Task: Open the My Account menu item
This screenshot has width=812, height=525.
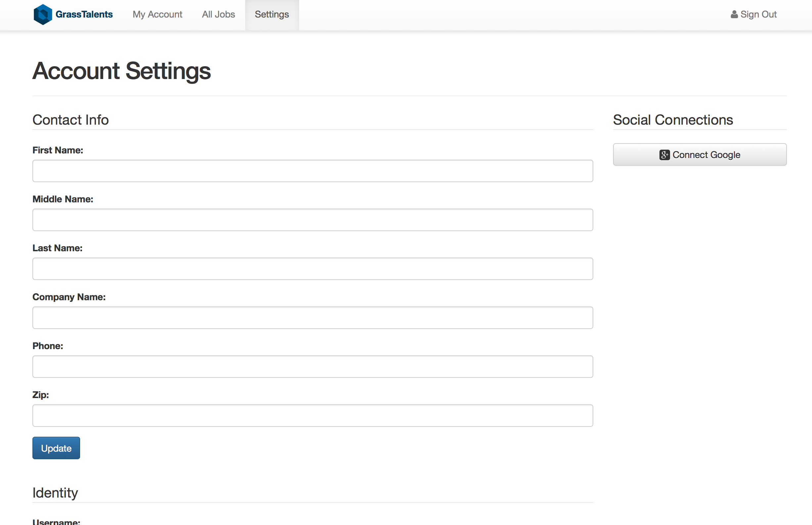Action: pyautogui.click(x=157, y=14)
